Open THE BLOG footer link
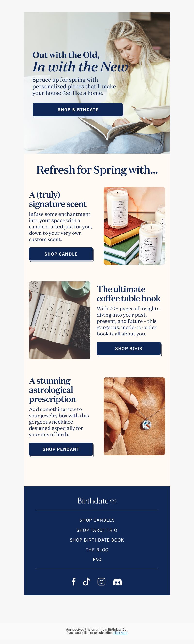 [97, 550]
